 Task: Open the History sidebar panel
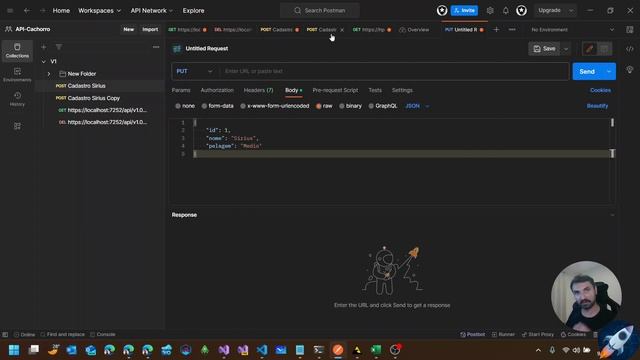point(17,99)
